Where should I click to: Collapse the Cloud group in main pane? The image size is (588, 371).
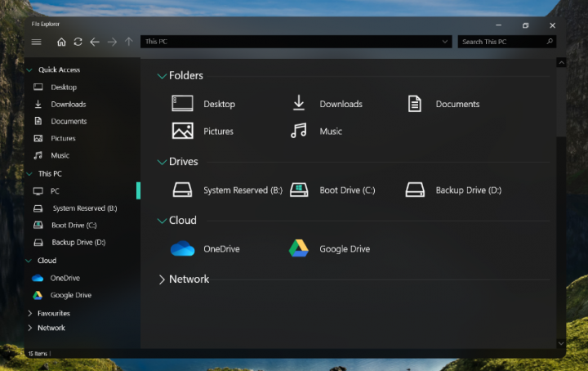pos(162,221)
